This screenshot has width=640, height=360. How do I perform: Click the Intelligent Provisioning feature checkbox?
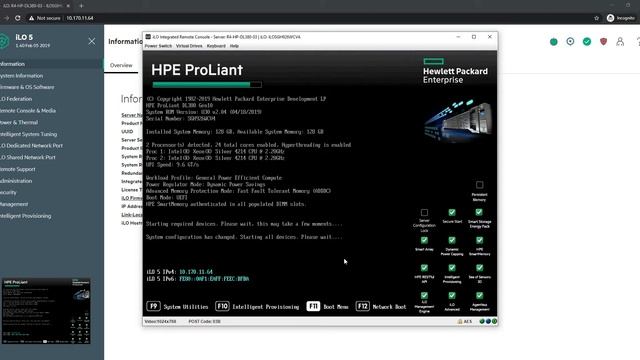452,268
